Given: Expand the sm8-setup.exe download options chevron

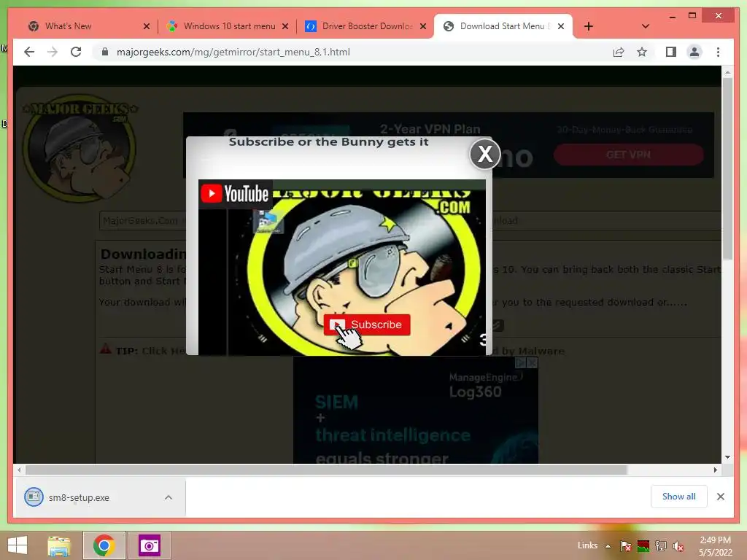Looking at the screenshot, I should point(169,497).
